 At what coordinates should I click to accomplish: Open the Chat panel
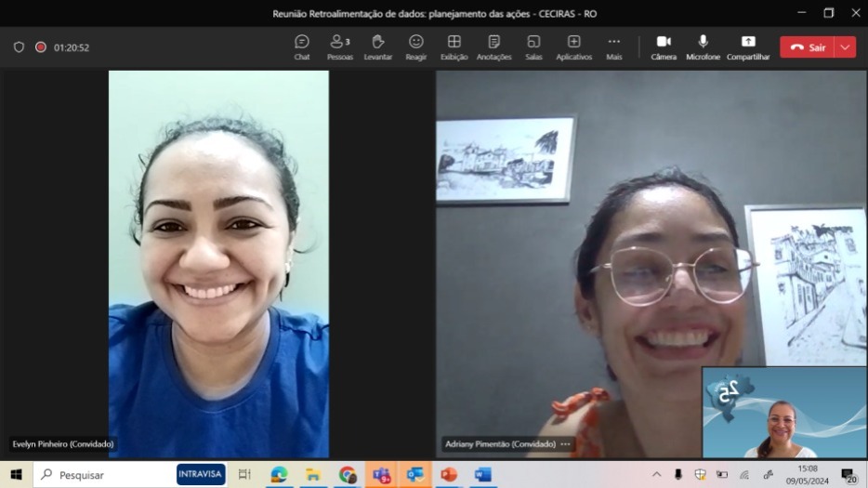tap(302, 47)
